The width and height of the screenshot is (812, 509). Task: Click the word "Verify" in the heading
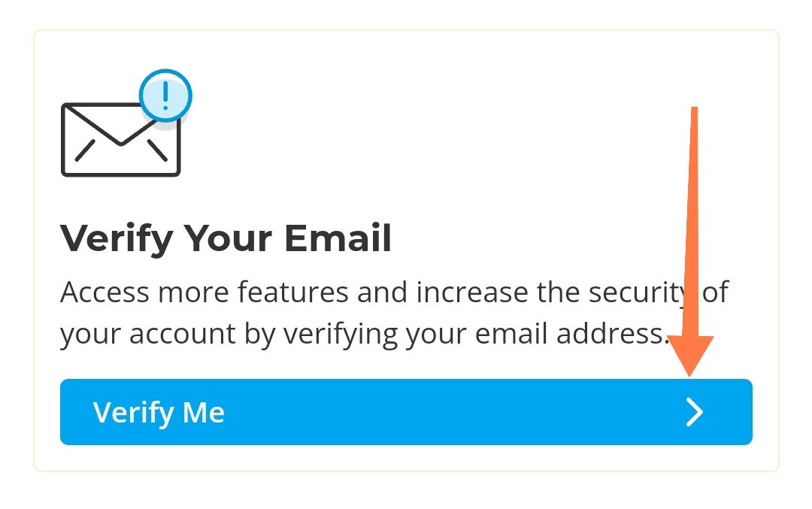pos(117,238)
